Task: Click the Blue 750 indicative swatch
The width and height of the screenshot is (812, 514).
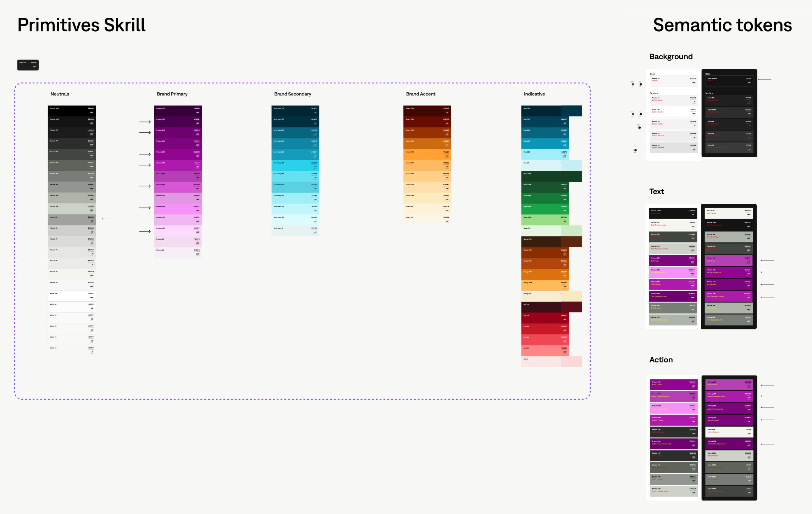Action: [551, 111]
